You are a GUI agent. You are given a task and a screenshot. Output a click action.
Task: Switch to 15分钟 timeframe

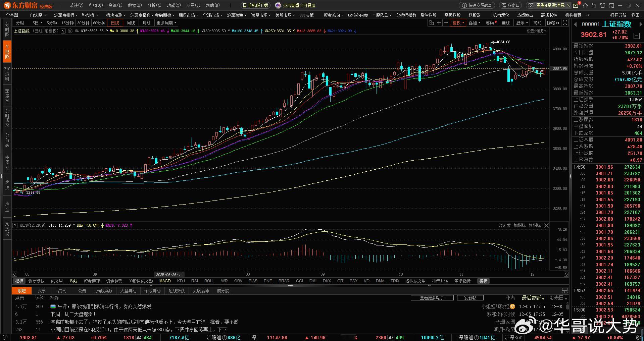coord(67,23)
